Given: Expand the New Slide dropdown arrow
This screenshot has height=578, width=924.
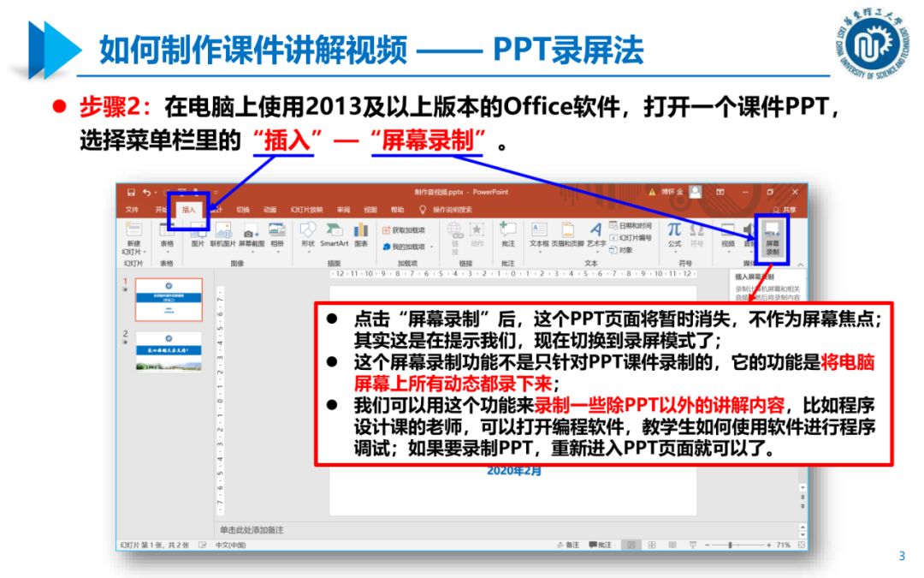Looking at the screenshot, I should [145, 253].
